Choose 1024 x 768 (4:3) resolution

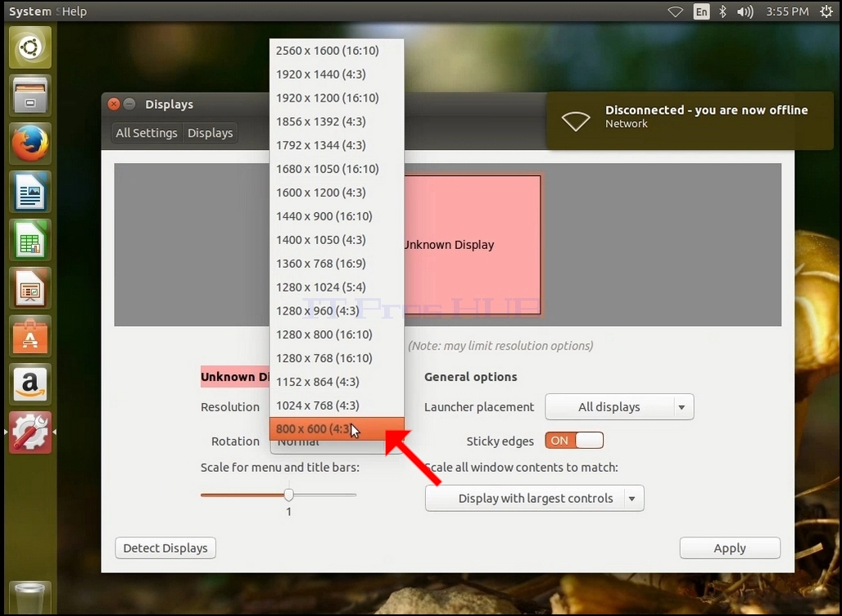337,405
